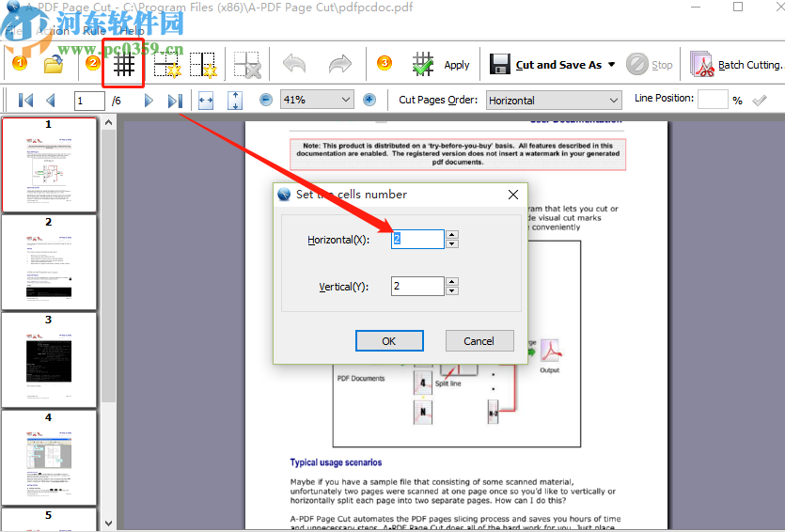Open the Rule menu

(x=95, y=31)
